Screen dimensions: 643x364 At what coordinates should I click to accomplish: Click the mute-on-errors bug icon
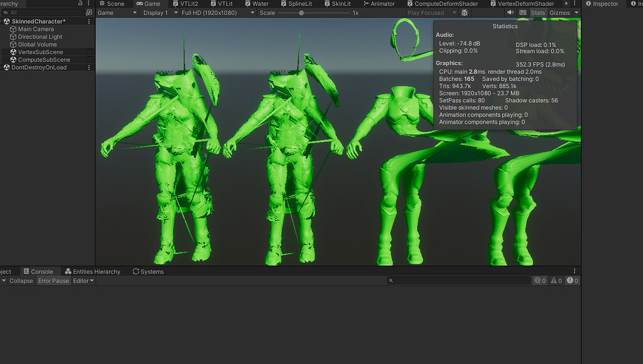(464, 12)
